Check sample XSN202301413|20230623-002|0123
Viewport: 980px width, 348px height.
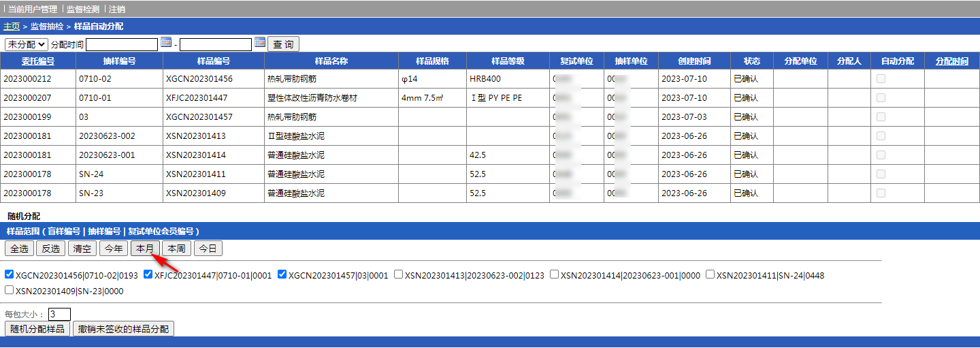point(399,275)
